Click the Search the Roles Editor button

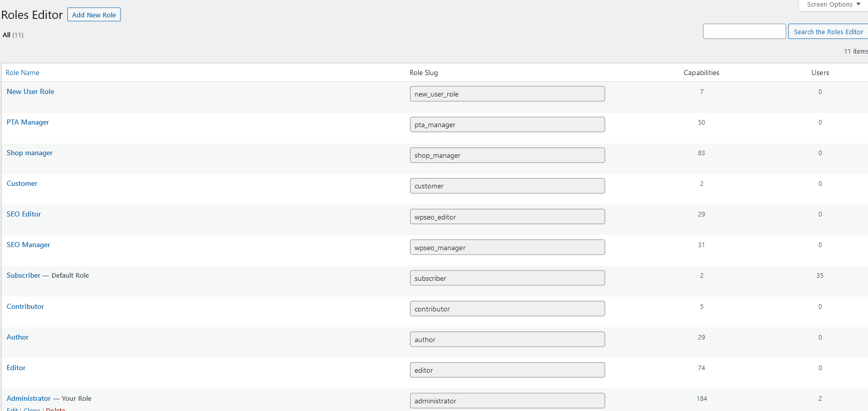[x=828, y=32]
